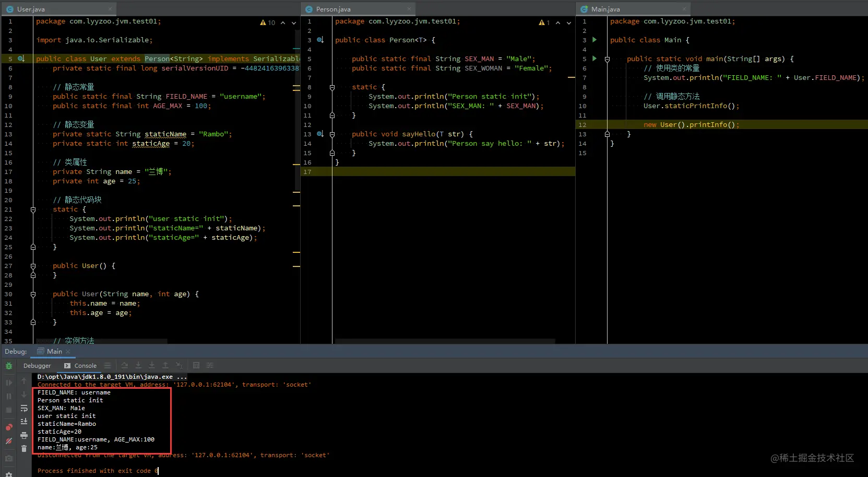Click the sayHello closing brace fold marker

(x=332, y=153)
